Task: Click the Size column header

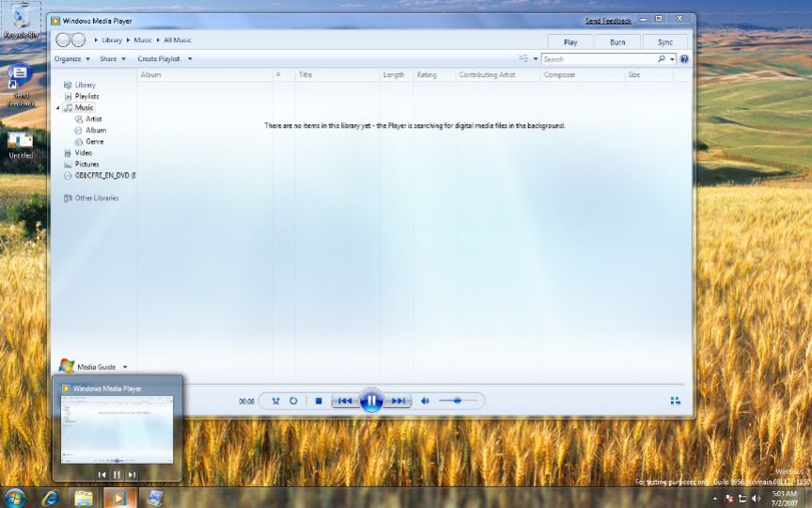Action: point(648,75)
